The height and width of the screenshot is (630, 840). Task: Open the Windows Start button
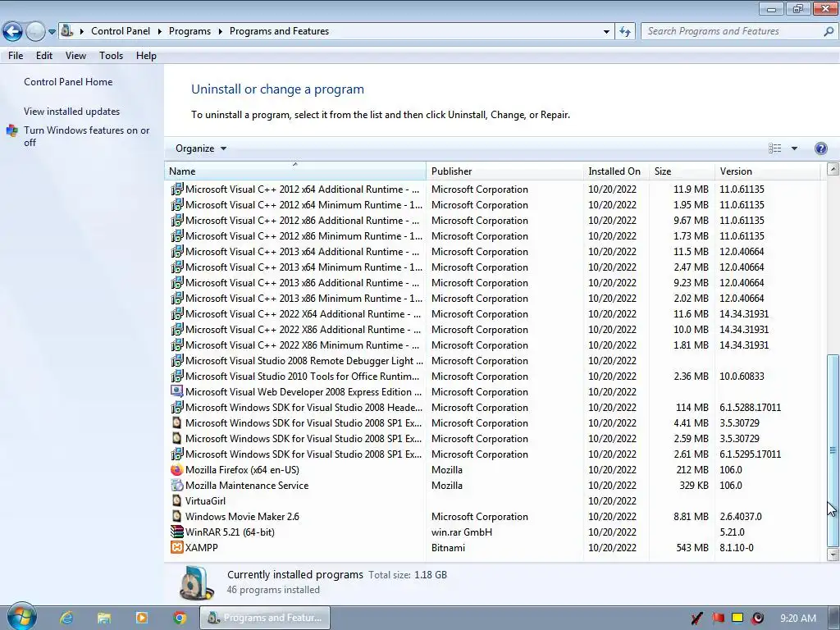pyautogui.click(x=21, y=617)
